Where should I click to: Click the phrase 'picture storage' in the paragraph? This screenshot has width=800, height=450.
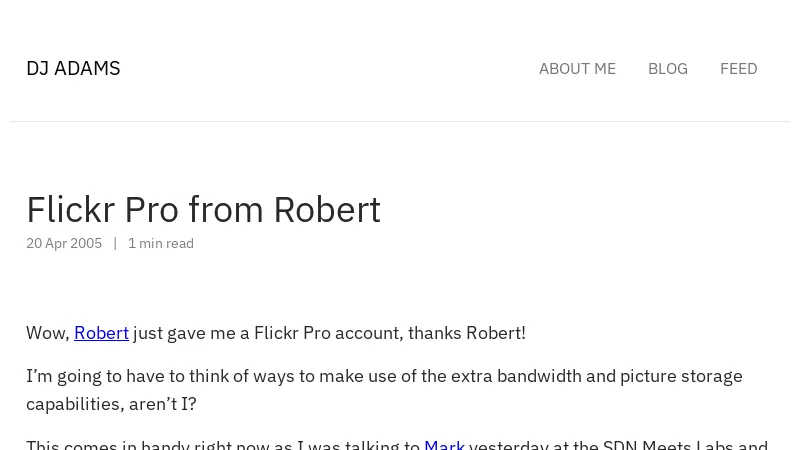(x=681, y=377)
